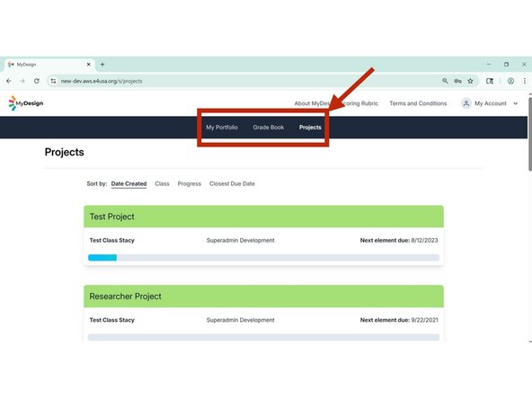Reload the page
This screenshot has width=532, height=399.
coord(37,81)
